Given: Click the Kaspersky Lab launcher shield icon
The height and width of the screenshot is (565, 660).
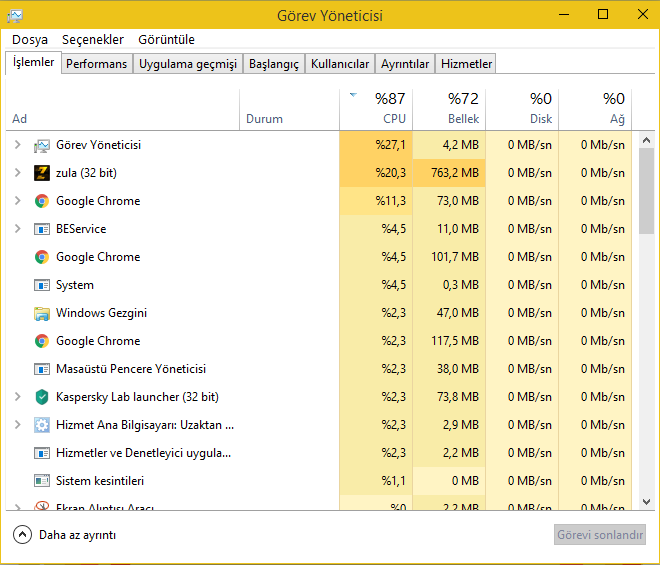Looking at the screenshot, I should (x=42, y=397).
